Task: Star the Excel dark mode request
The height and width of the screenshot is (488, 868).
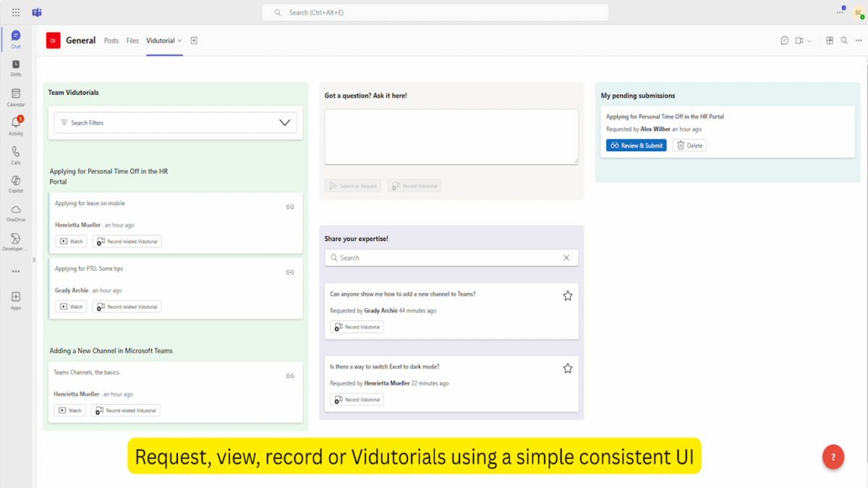Action: [568, 368]
